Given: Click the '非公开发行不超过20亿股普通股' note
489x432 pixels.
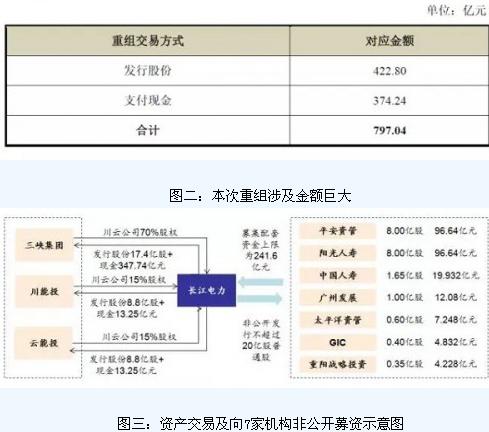Looking at the screenshot, I should coord(261,340).
